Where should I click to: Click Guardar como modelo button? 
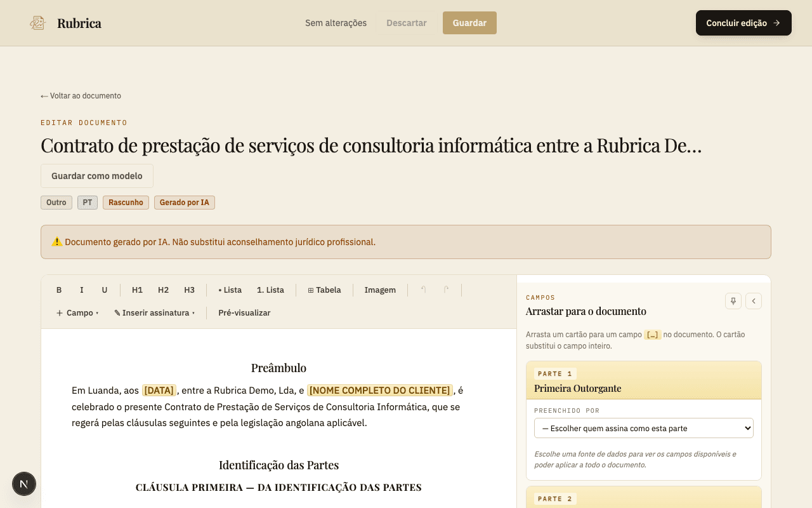pos(97,176)
